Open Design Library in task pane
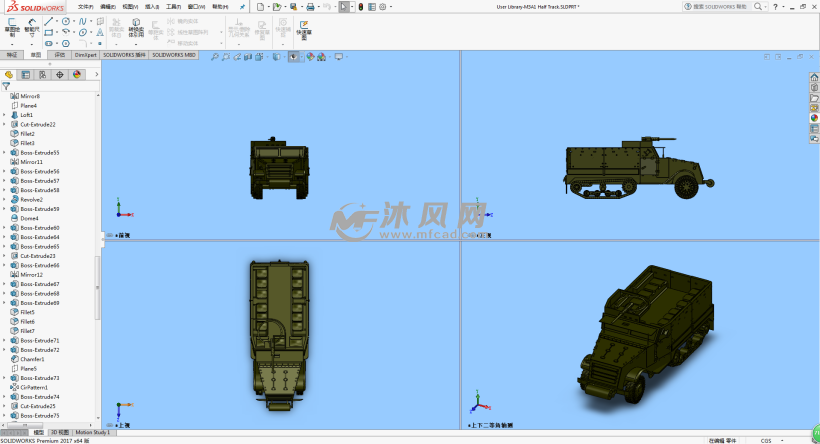Viewport: 820px width, 444px height. 814,88
